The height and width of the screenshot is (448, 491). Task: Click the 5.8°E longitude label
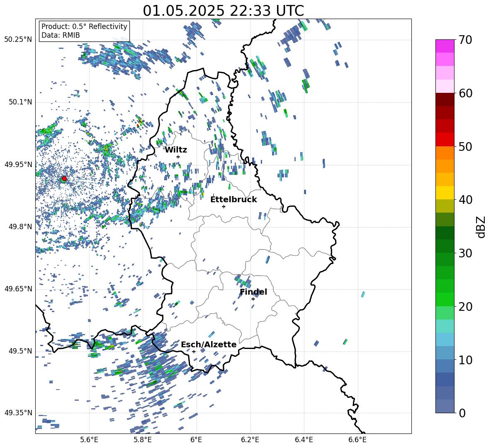point(143,440)
